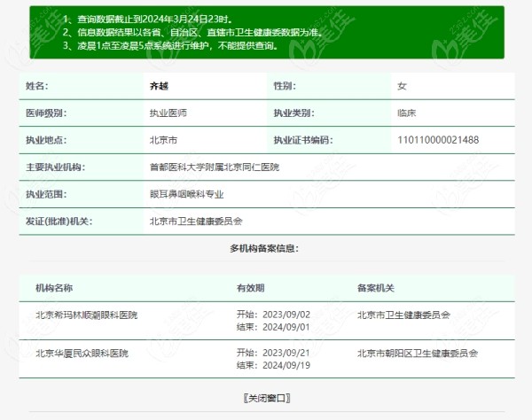Select end date 2024/09/01
The height and width of the screenshot is (420, 532).
tap(286, 327)
